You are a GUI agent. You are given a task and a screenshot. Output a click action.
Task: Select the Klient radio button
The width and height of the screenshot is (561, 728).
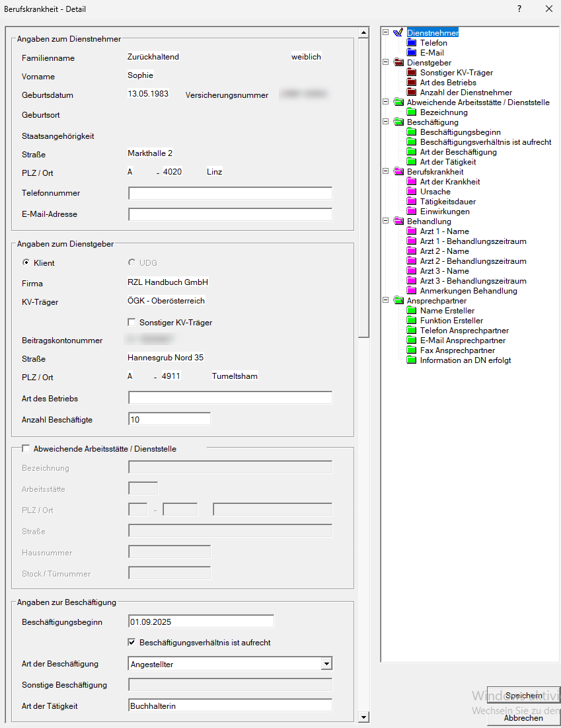[x=26, y=263]
